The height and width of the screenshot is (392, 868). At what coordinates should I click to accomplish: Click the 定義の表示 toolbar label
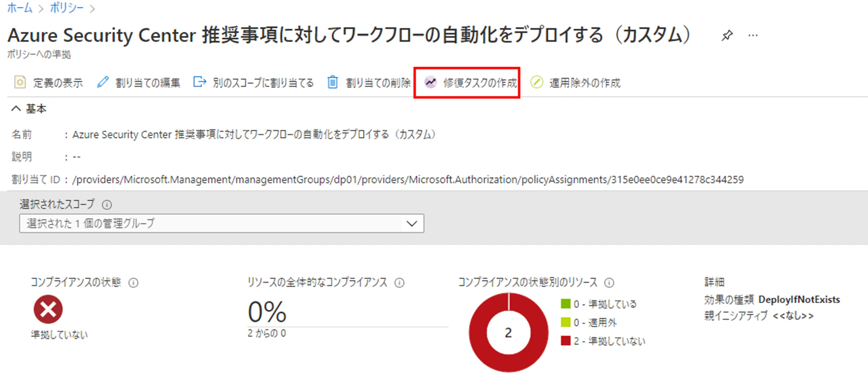[58, 83]
